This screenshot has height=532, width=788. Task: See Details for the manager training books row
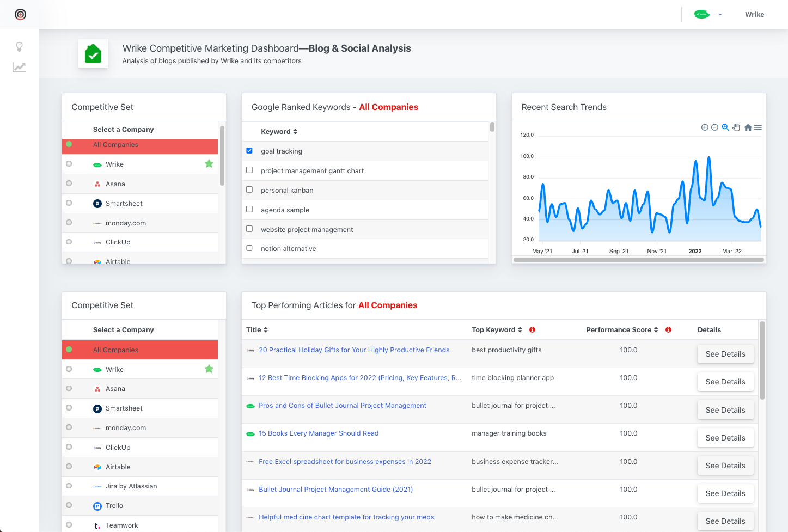[x=725, y=438]
